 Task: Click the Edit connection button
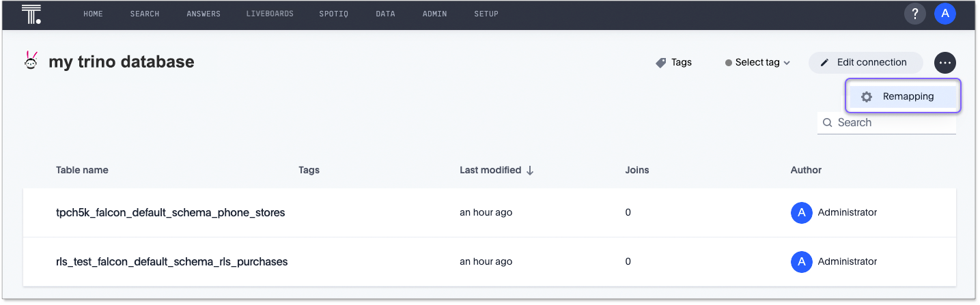coord(865,63)
